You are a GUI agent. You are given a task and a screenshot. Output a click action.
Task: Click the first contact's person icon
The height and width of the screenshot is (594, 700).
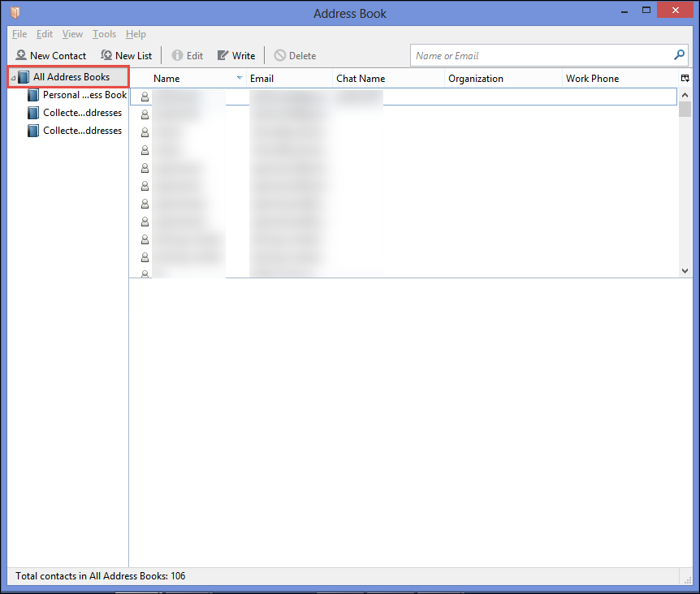145,97
